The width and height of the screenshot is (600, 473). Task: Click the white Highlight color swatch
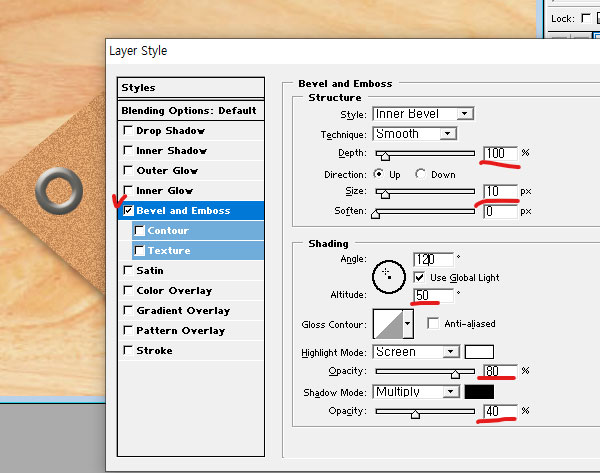coord(479,352)
